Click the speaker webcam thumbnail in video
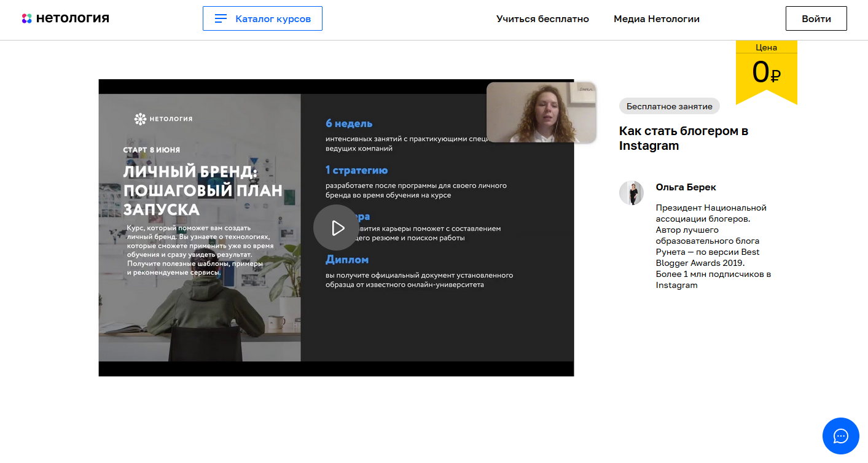The width and height of the screenshot is (868, 463). 541,112
